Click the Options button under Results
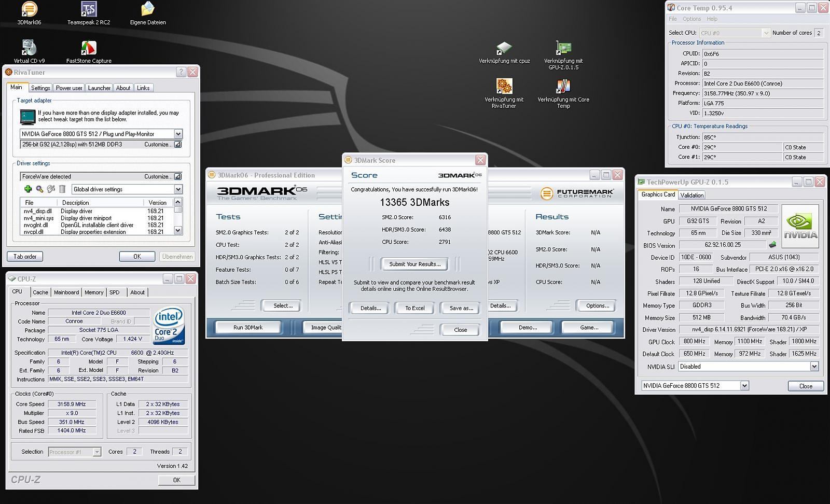The width and height of the screenshot is (830, 504). 597,306
